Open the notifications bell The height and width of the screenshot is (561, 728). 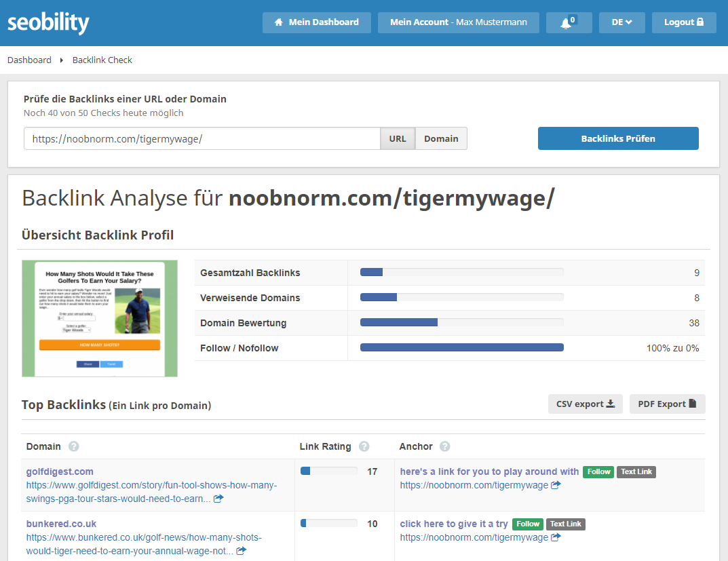tap(569, 22)
